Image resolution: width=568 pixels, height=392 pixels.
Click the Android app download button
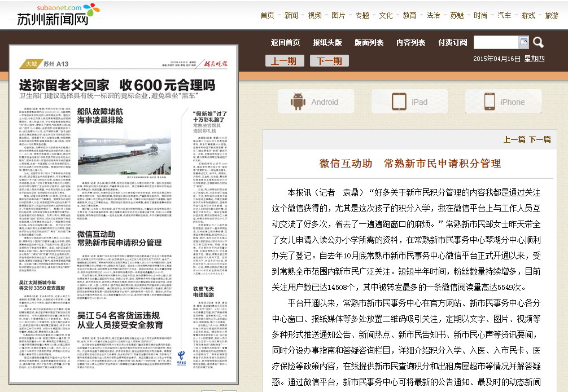point(316,102)
